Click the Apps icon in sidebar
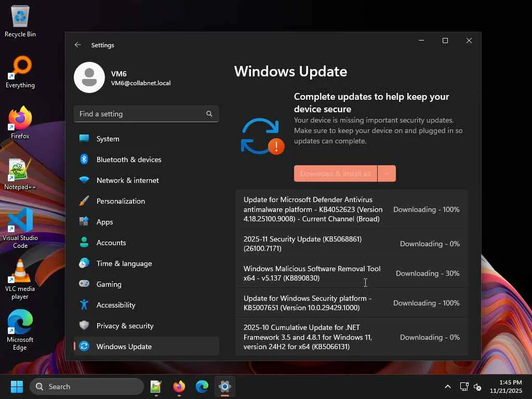This screenshot has width=532, height=399. tap(84, 221)
